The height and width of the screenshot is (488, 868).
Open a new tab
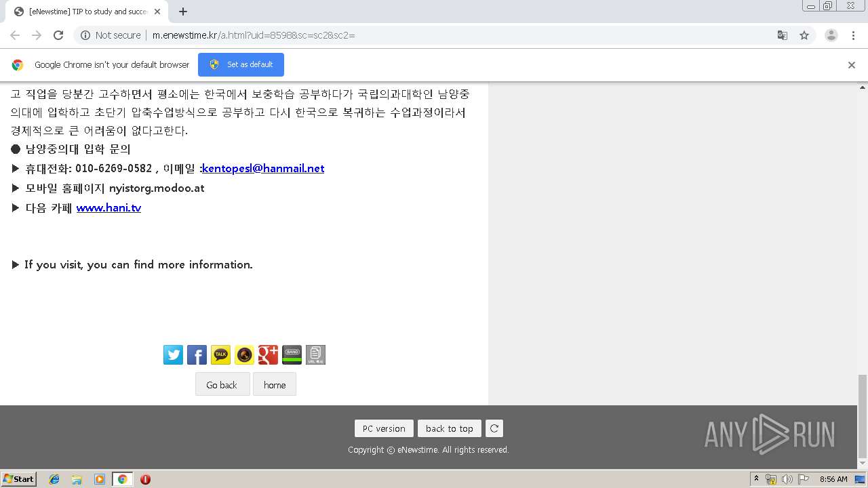(183, 12)
